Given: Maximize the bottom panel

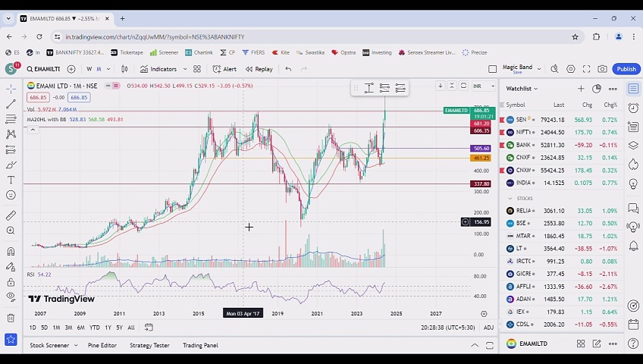Looking at the screenshot, I should click(490, 345).
